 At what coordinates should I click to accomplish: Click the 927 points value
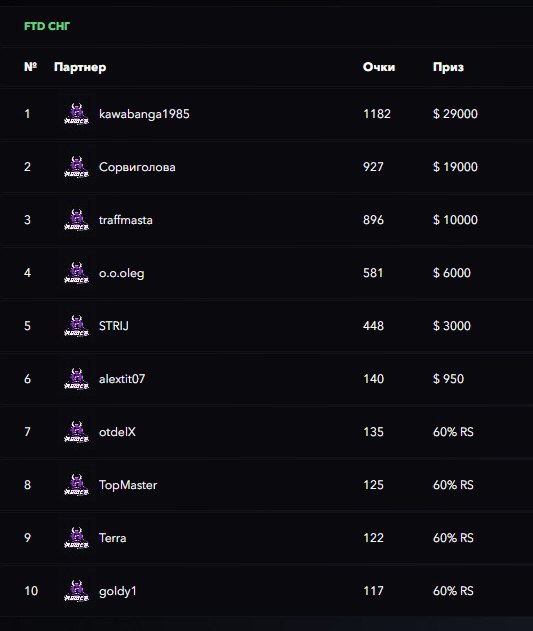(x=373, y=167)
